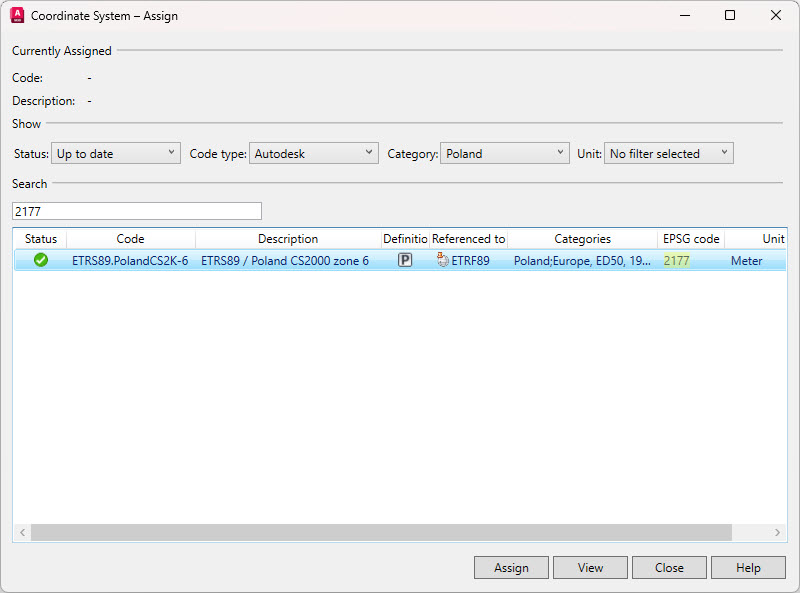Click the search field containing 2177
800x593 pixels.
point(136,211)
